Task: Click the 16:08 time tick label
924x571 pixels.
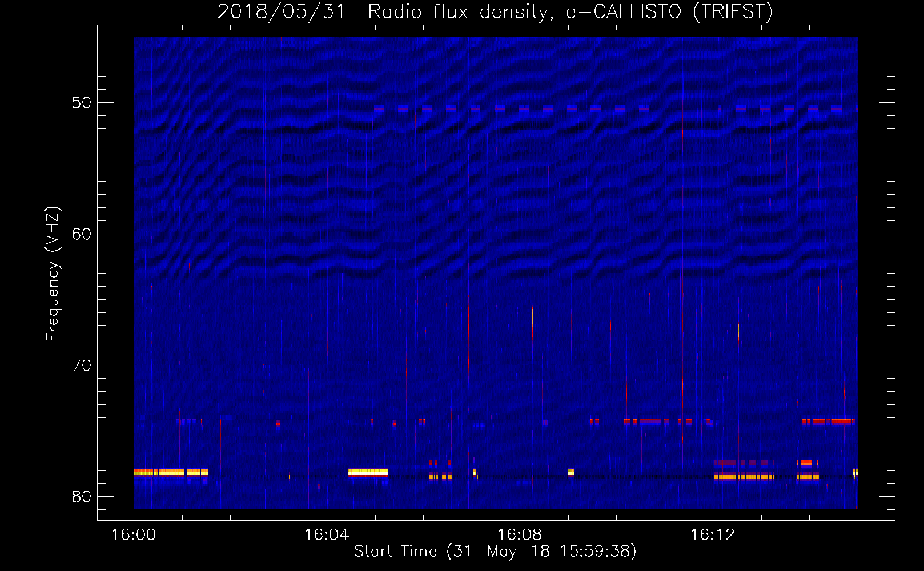Action: [x=520, y=535]
